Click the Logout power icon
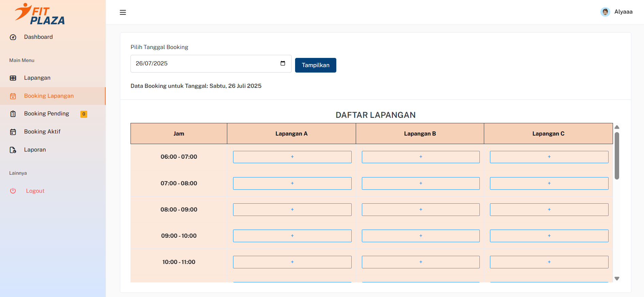 click(x=13, y=191)
